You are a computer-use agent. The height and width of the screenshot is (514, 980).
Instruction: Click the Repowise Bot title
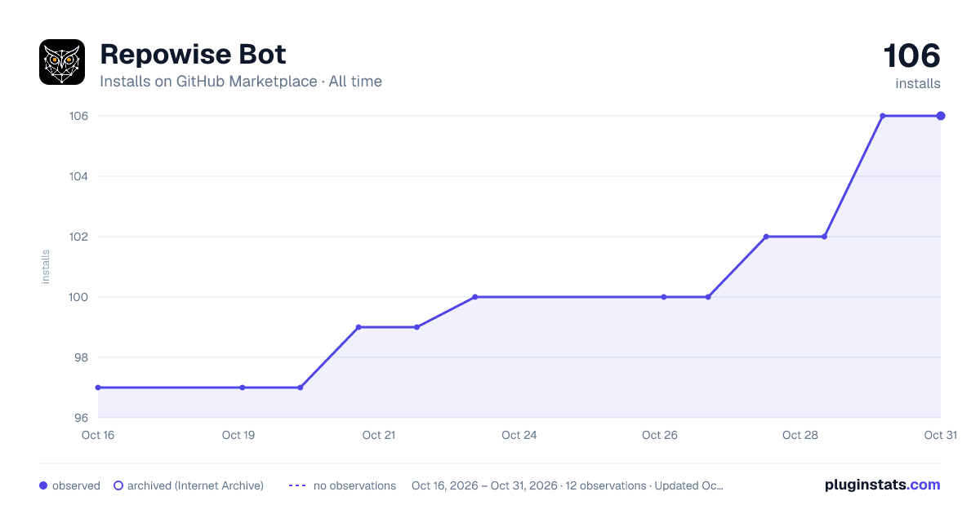point(193,55)
